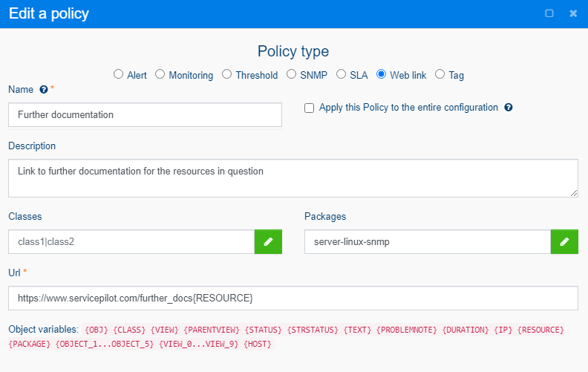Viewport: 588px width, 372px height.
Task: Select the SNMP policy type
Action: [291, 74]
